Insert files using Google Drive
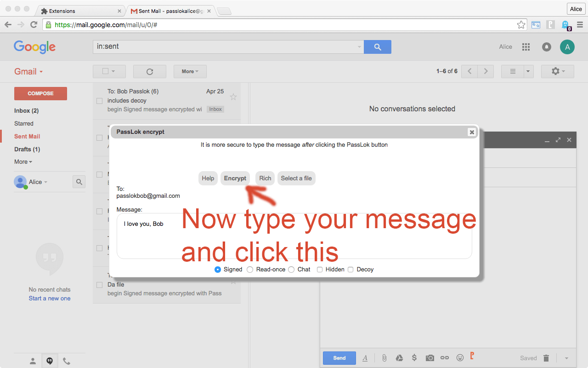This screenshot has width=588, height=368. [x=400, y=358]
